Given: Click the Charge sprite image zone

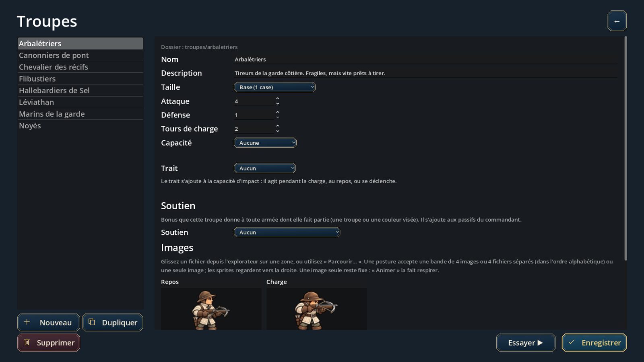Looking at the screenshot, I should pos(317,309).
